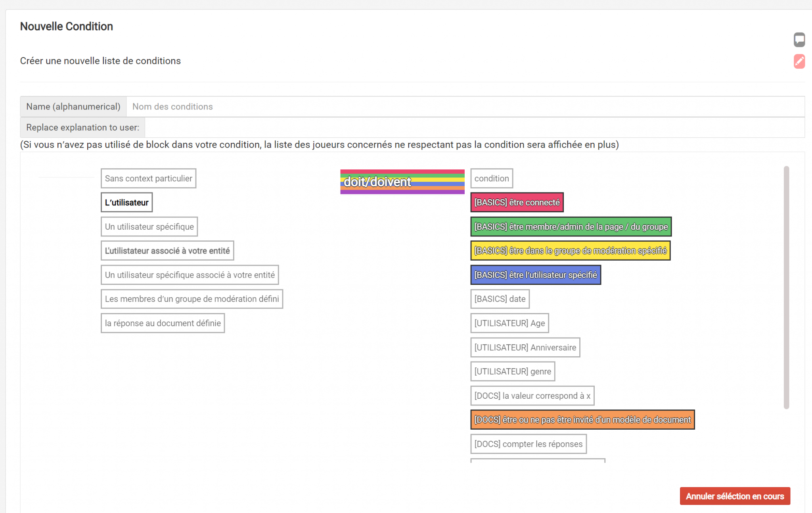Choose yellow "groupe de modération spécifié" condition
The height and width of the screenshot is (513, 812).
tap(570, 251)
